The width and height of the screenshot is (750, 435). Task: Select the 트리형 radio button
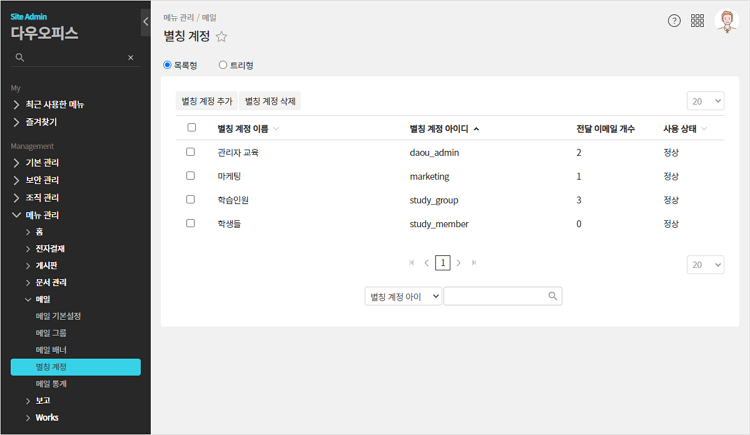(x=223, y=65)
